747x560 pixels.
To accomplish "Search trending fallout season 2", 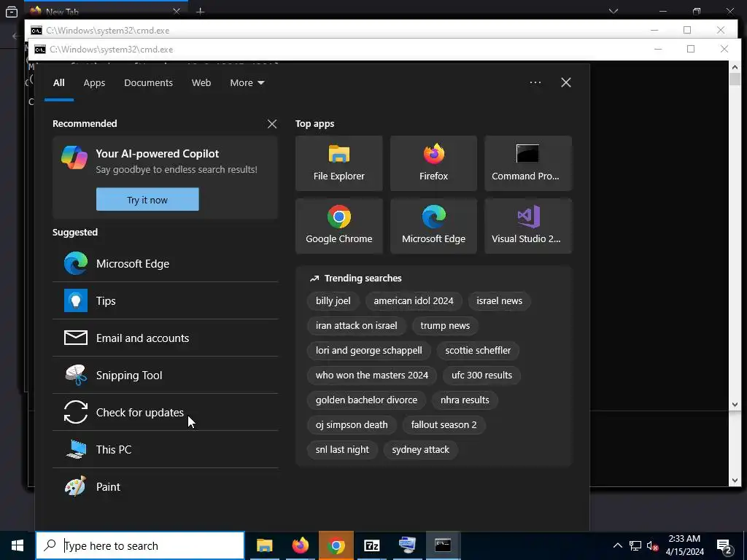I will tap(444, 425).
